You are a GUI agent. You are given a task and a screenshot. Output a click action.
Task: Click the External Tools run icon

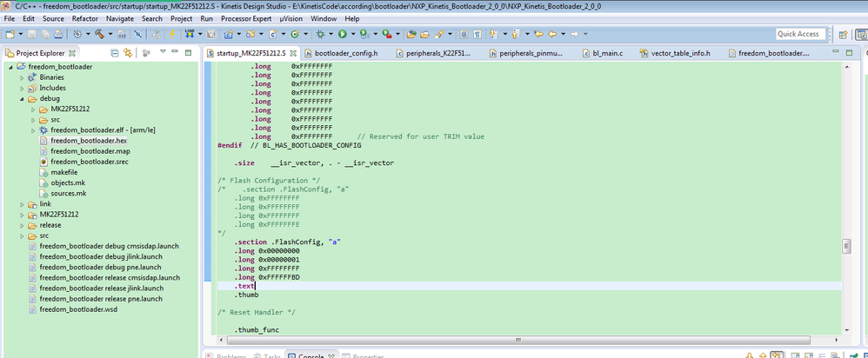click(386, 34)
